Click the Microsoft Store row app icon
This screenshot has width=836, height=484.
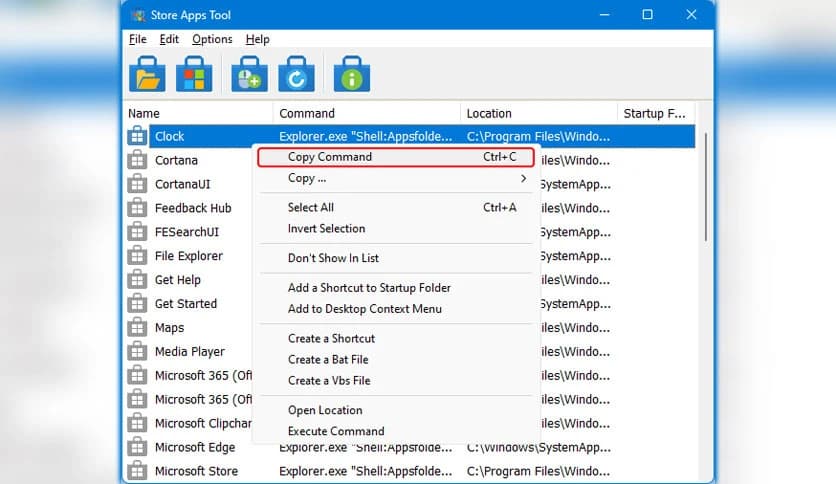pos(137,471)
